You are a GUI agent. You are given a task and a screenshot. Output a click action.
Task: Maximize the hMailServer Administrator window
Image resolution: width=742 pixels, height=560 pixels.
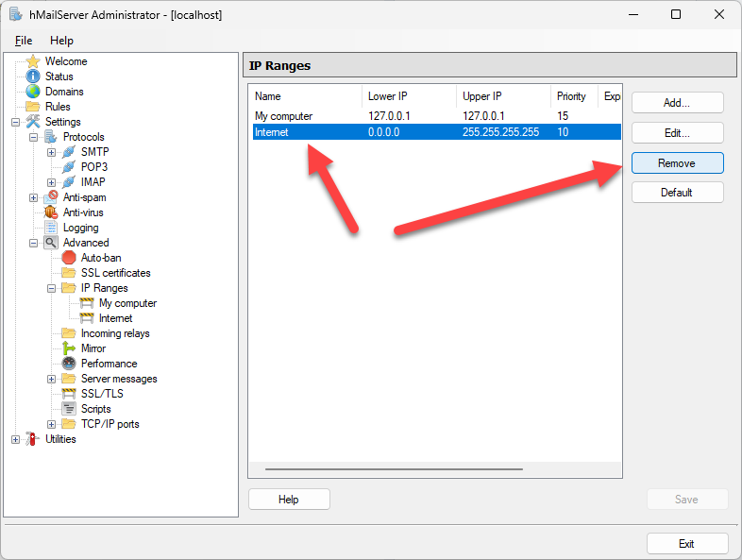coord(676,14)
